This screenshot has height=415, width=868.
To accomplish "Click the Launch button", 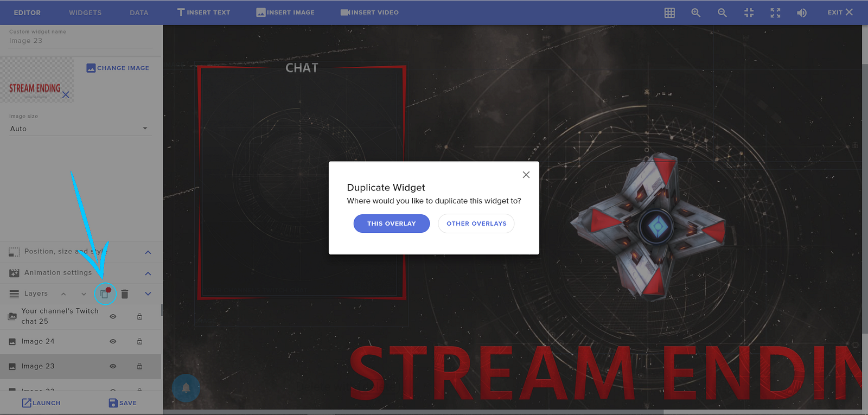I will pos(41,403).
